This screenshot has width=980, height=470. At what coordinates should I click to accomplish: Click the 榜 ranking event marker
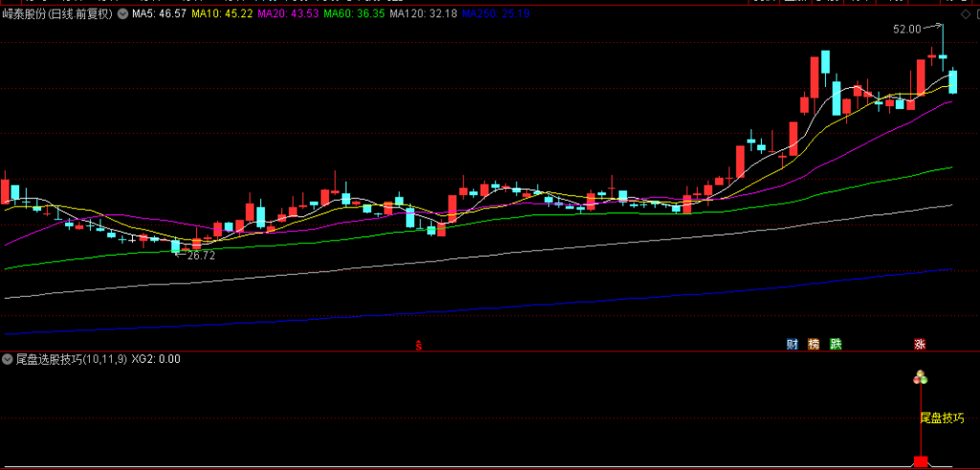coord(814,344)
